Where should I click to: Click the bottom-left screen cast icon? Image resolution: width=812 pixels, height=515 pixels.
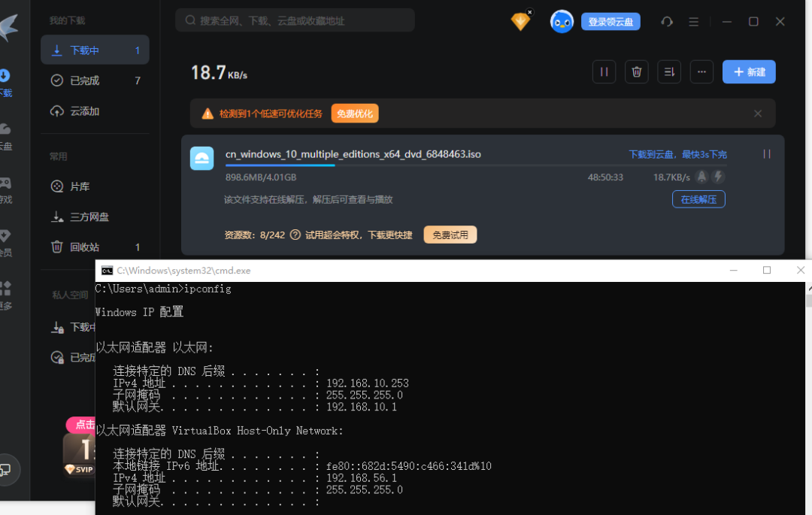[6, 469]
